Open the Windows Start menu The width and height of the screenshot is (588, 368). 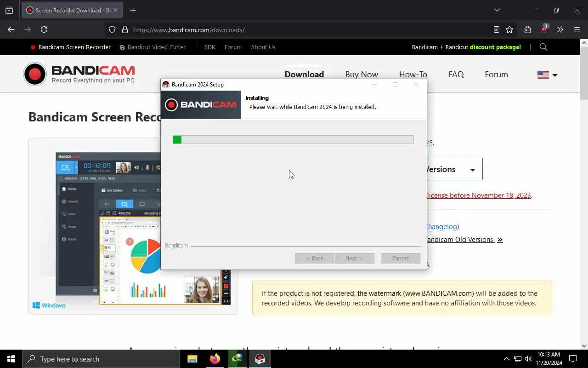tap(11, 359)
